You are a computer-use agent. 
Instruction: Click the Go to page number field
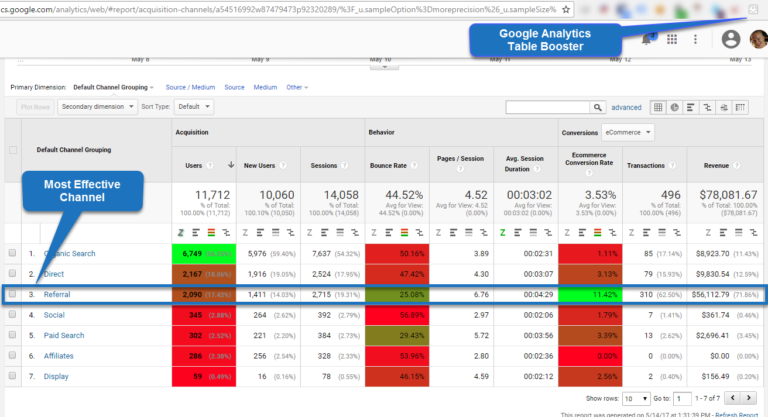click(682, 398)
